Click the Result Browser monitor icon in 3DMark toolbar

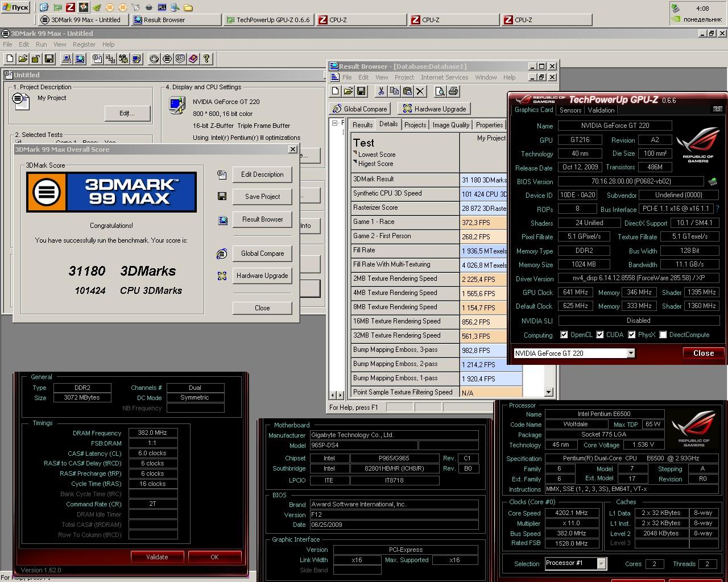[x=80, y=59]
